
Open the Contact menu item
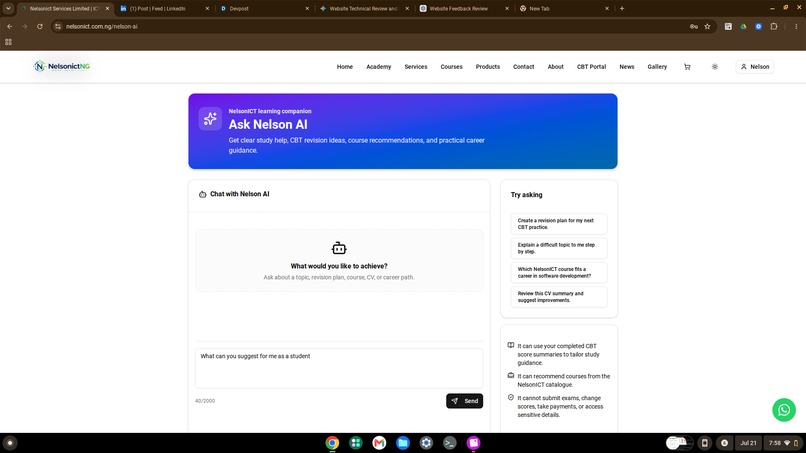(x=523, y=67)
